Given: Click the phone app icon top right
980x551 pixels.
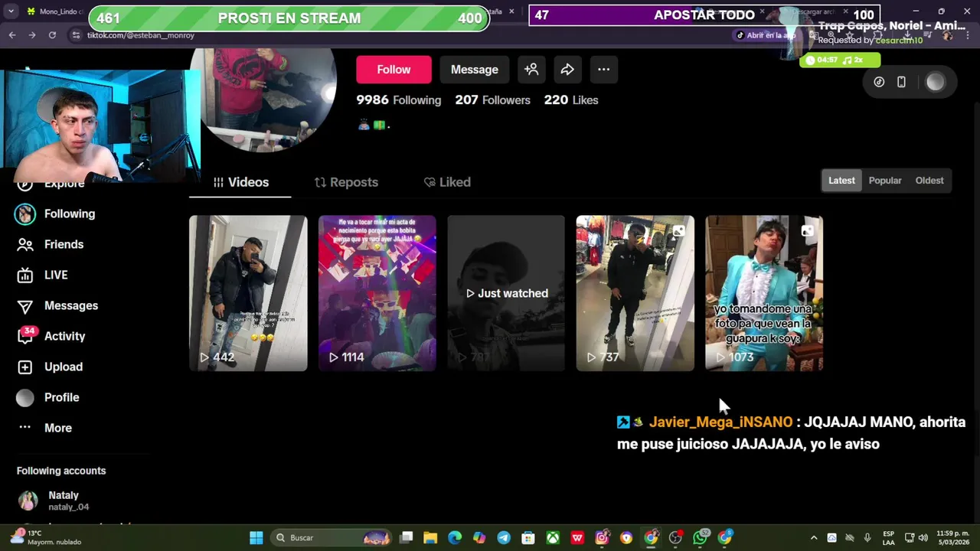Looking at the screenshot, I should [901, 82].
